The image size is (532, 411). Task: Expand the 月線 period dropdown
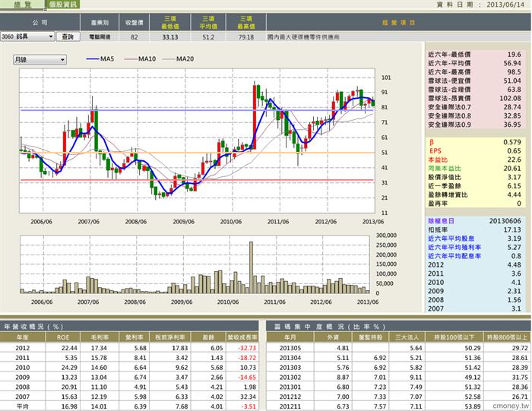40,60
